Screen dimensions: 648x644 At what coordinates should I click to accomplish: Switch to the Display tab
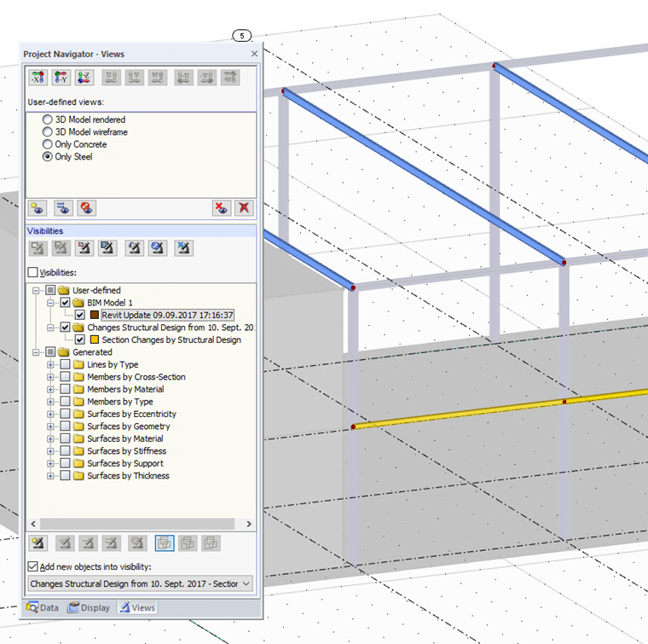coord(90,607)
